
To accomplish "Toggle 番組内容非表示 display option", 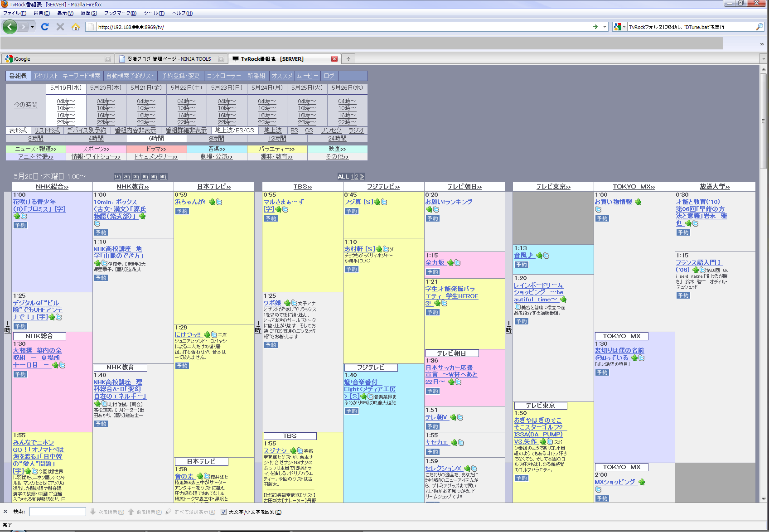I will point(135,130).
